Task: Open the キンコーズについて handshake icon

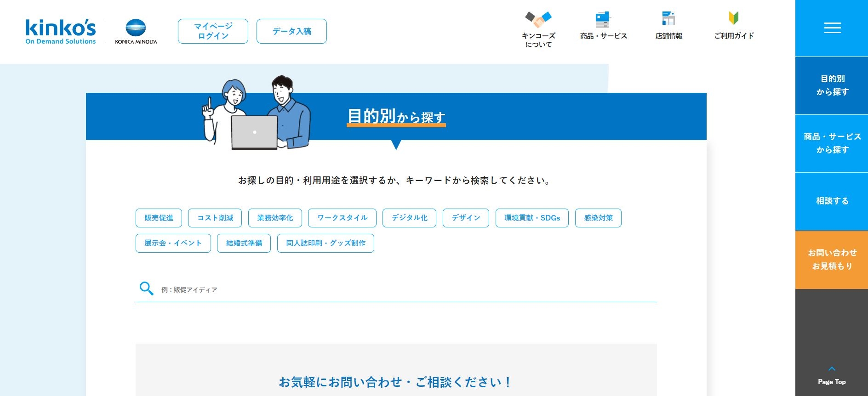Action: (x=538, y=19)
